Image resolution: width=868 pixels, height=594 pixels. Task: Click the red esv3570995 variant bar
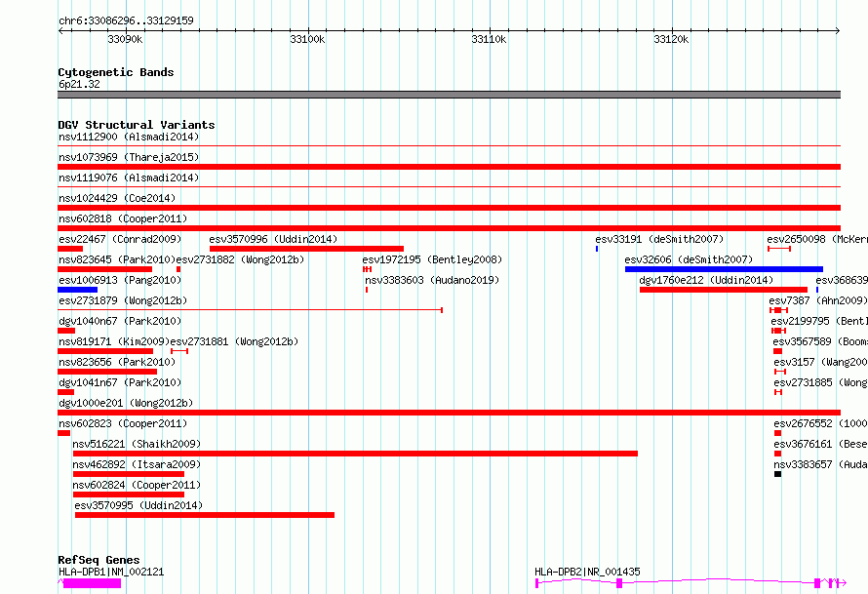pos(205,515)
